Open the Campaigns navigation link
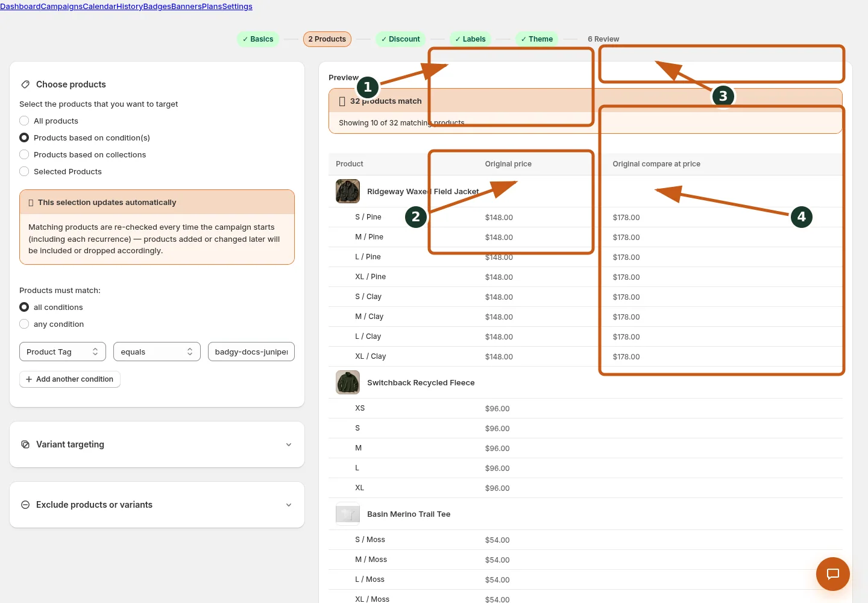 pos(61,7)
